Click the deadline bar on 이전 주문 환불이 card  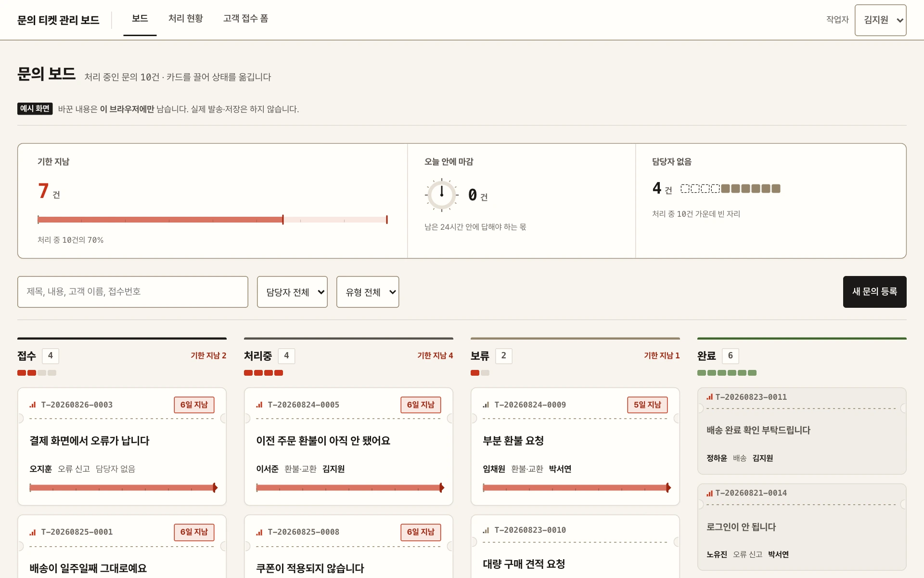tap(350, 488)
